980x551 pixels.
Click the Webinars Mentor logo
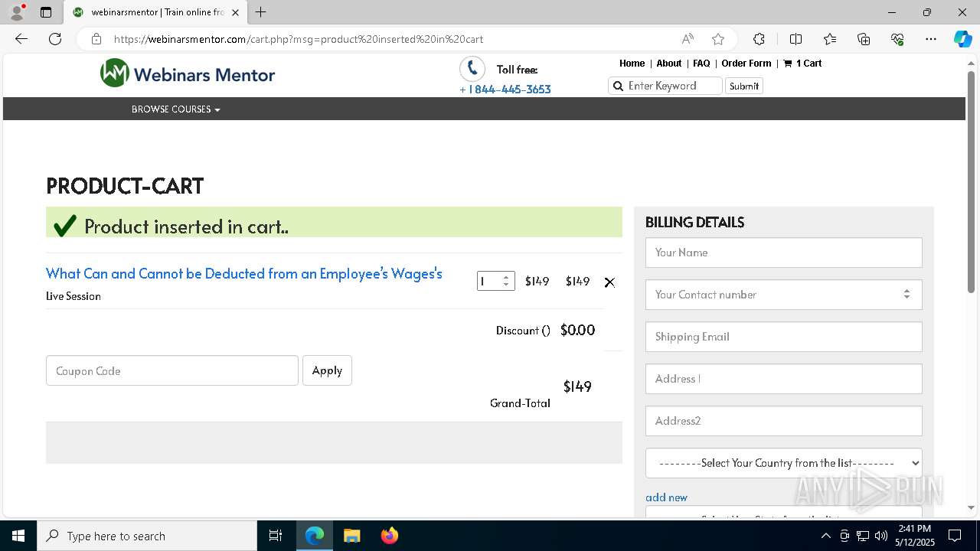(x=188, y=73)
